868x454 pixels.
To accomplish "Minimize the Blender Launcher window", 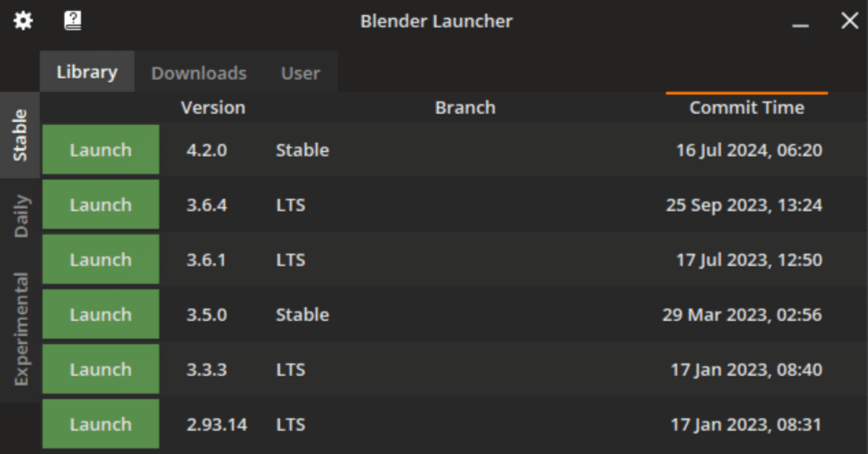I will click(x=800, y=22).
